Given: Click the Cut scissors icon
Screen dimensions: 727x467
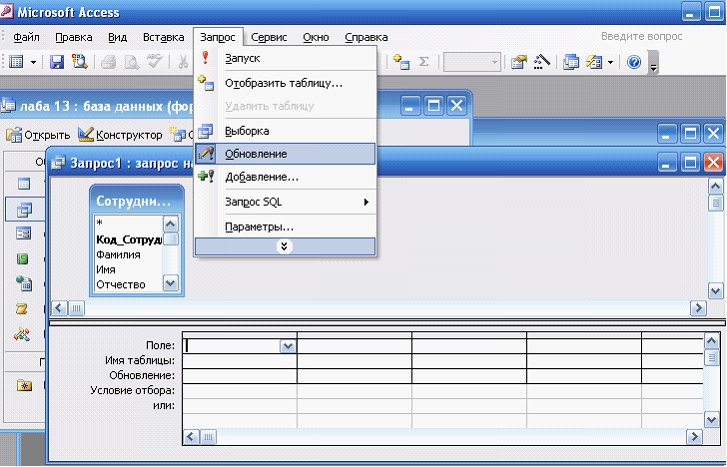Looking at the screenshot, I should [184, 62].
